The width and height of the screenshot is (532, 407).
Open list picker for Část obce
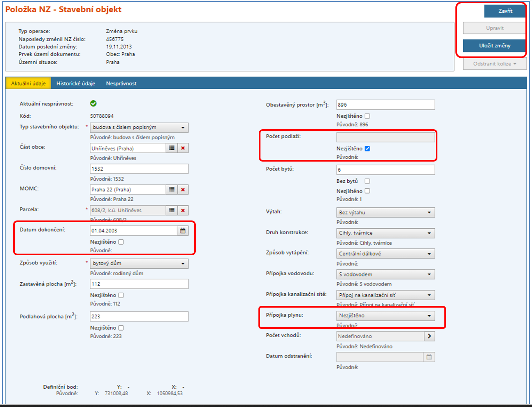coord(172,148)
